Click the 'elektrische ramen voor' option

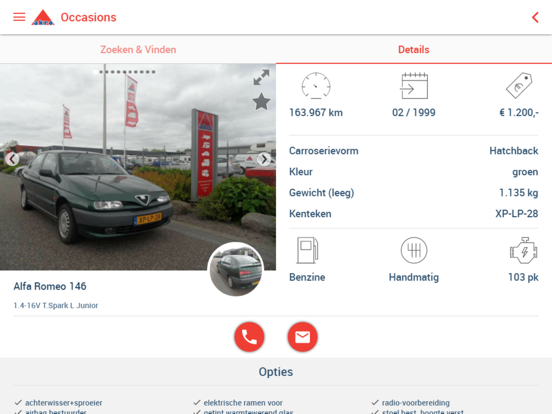pyautogui.click(x=243, y=403)
